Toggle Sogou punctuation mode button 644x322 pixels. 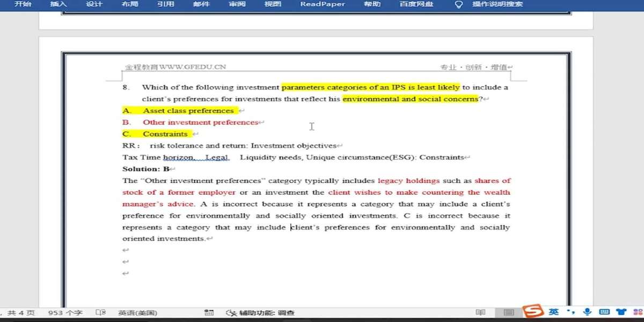click(x=571, y=312)
